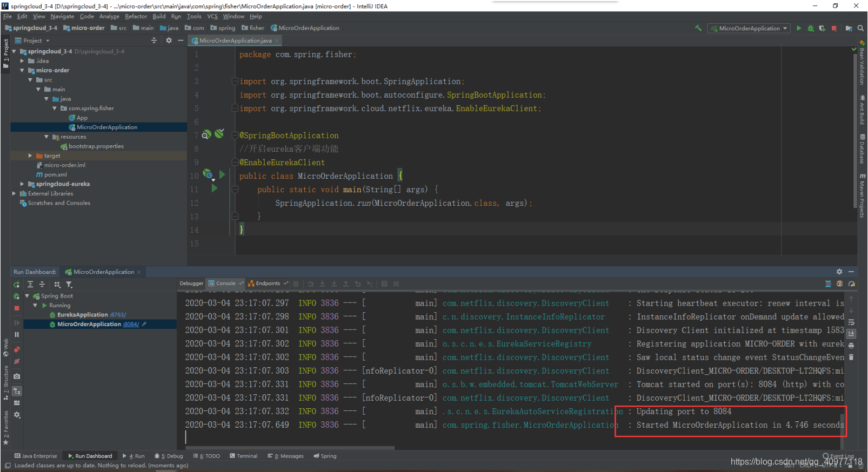
Task: Click the Build project hammer icon
Action: (x=698, y=28)
